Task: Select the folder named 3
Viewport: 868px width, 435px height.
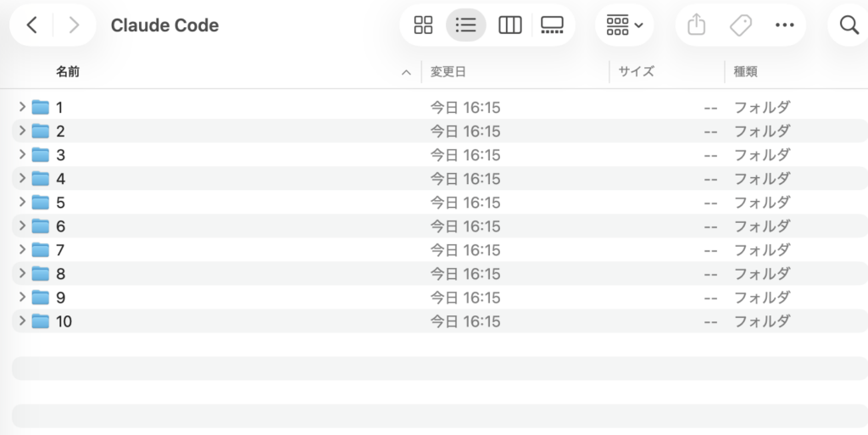Action: click(60, 155)
